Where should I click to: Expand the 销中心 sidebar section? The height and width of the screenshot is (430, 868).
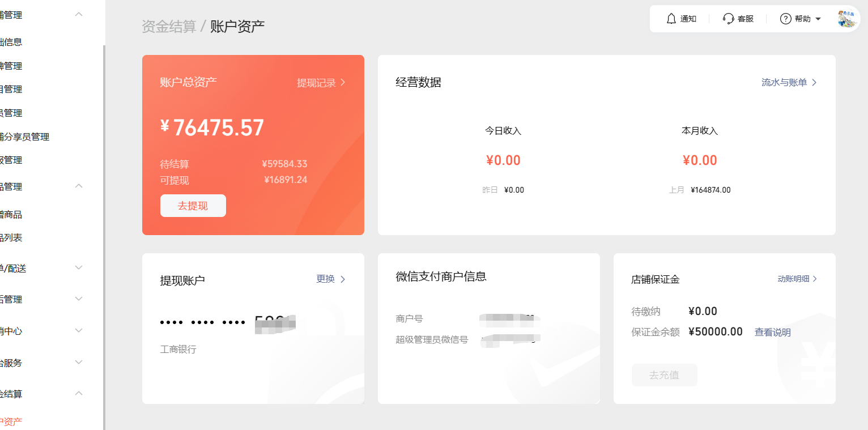pyautogui.click(x=79, y=331)
